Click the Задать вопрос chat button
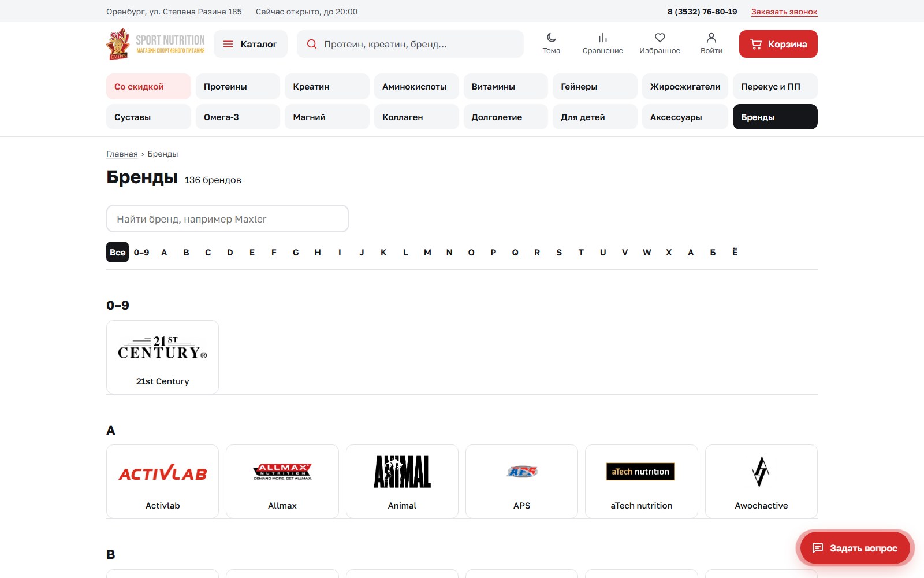 point(855,548)
